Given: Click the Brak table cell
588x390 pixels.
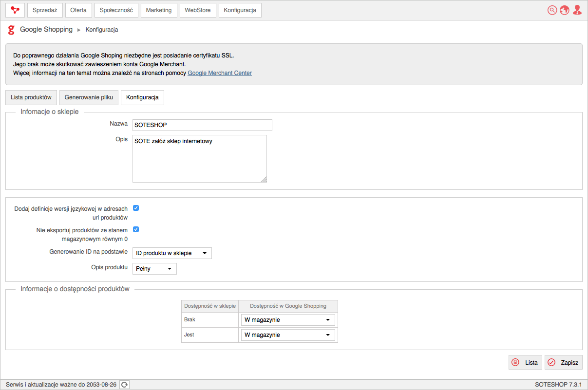Looking at the screenshot, I should pos(210,320).
